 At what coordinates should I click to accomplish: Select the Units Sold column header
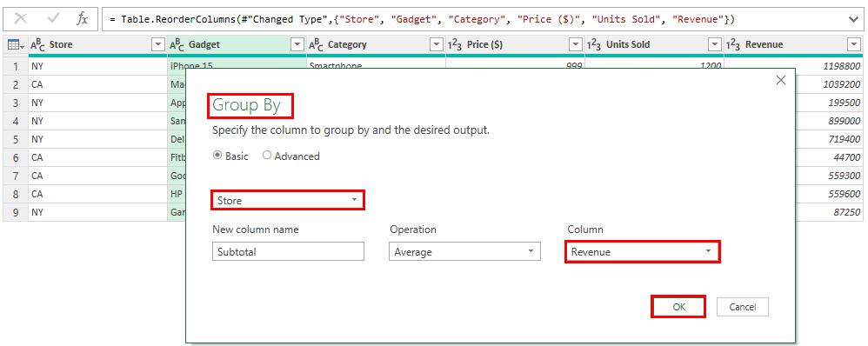[x=654, y=45]
